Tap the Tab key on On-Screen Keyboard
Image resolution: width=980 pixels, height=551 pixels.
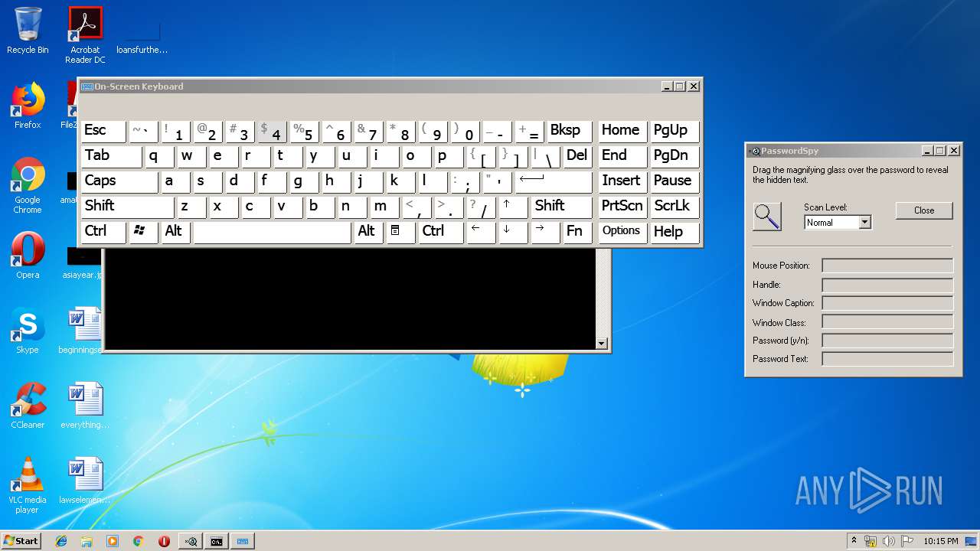[111, 156]
